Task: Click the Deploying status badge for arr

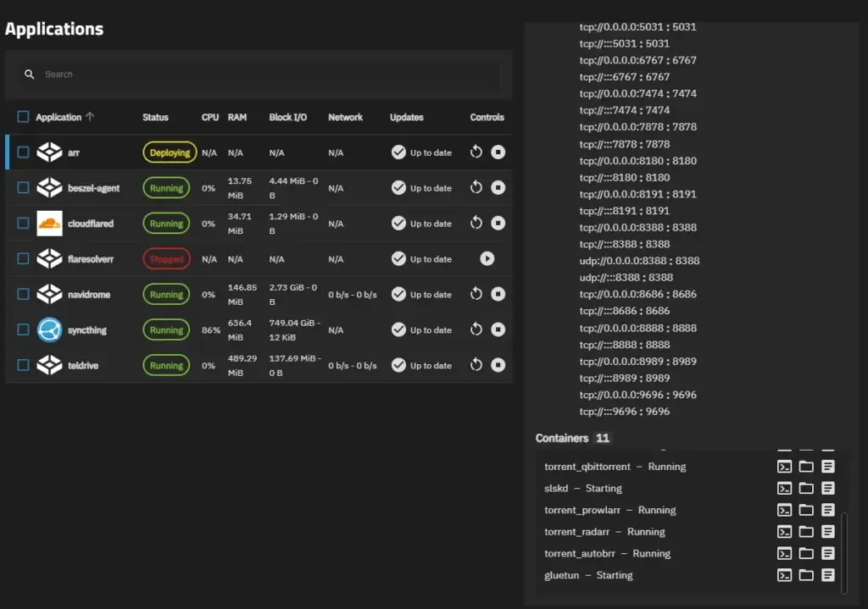Action: pyautogui.click(x=170, y=152)
